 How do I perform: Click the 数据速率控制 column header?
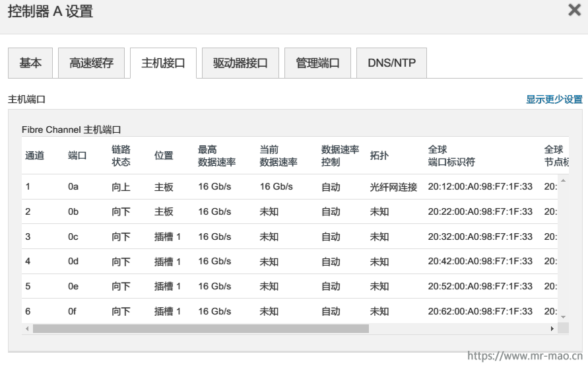340,155
